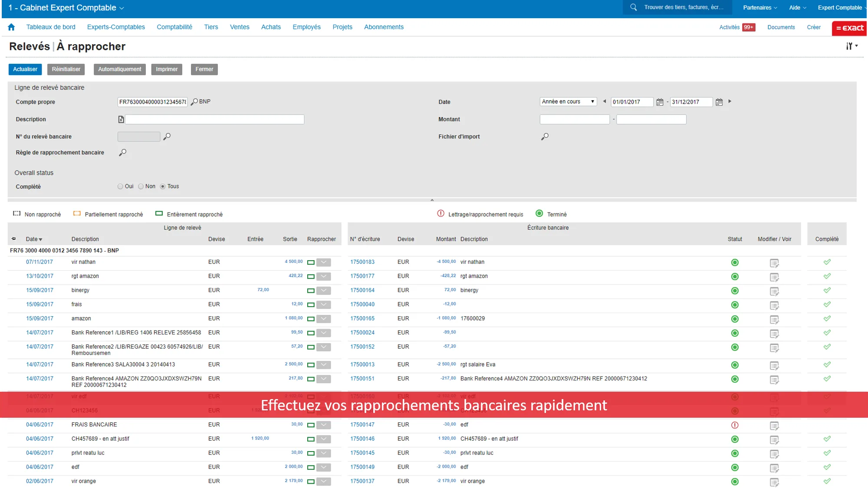The width and height of the screenshot is (868, 488).
Task: Expand the Expert Comptable user menu
Action: pyautogui.click(x=842, y=8)
